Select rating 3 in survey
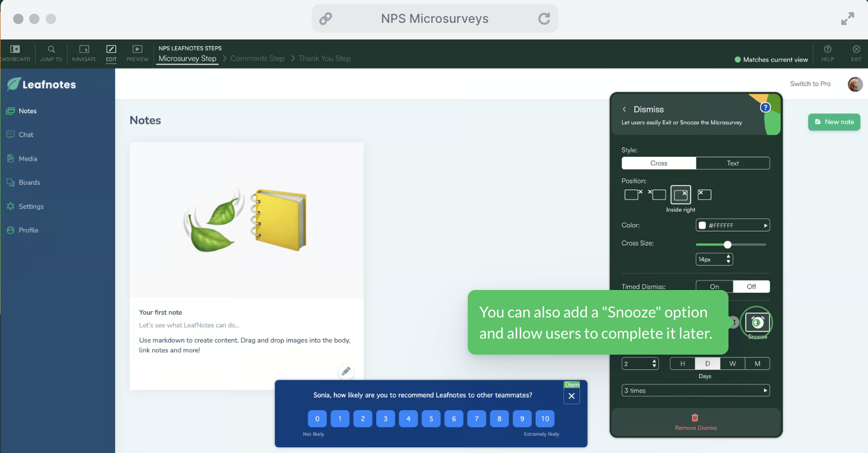 (385, 419)
